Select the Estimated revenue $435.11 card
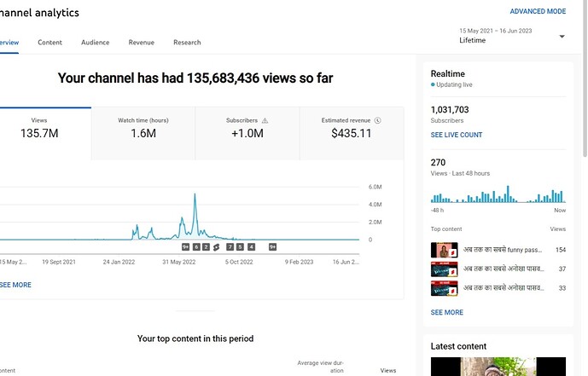Image resolution: width=588 pixels, height=376 pixels. (352, 134)
